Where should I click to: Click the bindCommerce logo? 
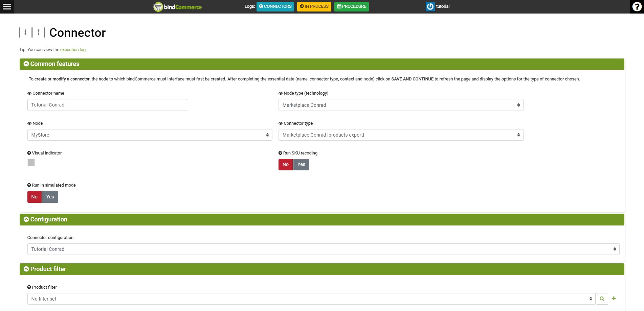pyautogui.click(x=177, y=7)
